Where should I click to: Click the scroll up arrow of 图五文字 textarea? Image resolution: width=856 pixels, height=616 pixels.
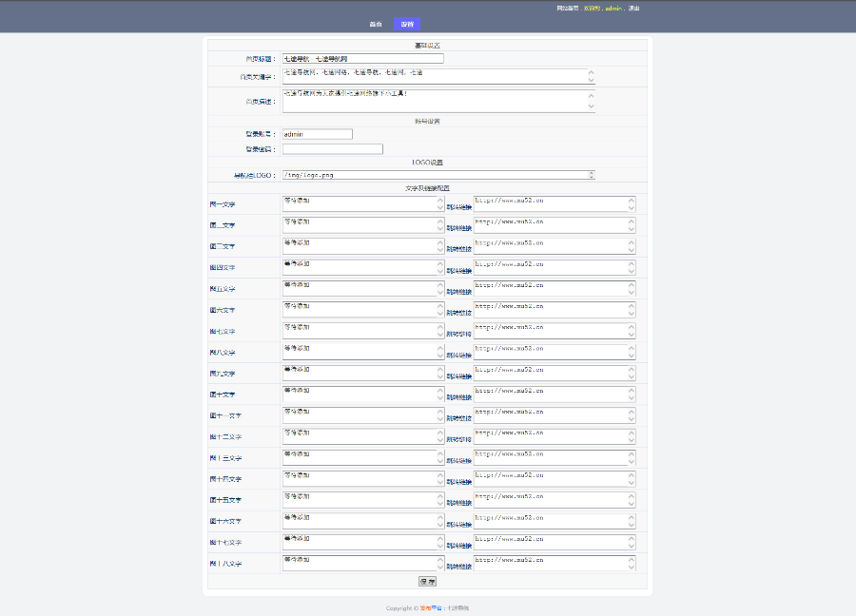pos(440,284)
